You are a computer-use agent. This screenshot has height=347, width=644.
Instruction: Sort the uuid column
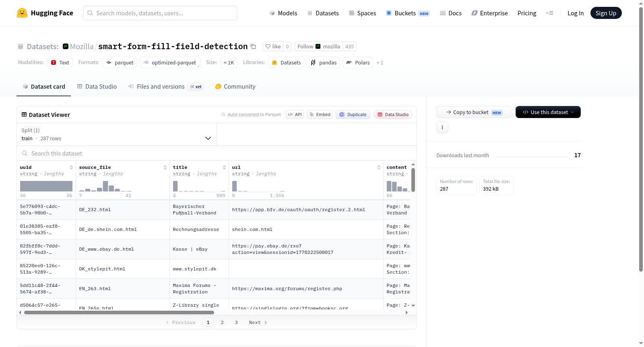click(x=71, y=167)
